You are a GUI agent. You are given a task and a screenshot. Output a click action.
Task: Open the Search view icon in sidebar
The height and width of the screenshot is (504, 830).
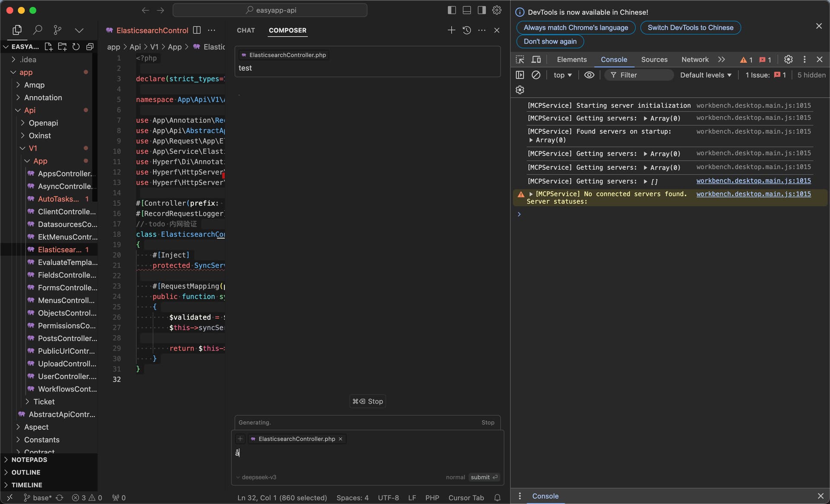tap(38, 30)
